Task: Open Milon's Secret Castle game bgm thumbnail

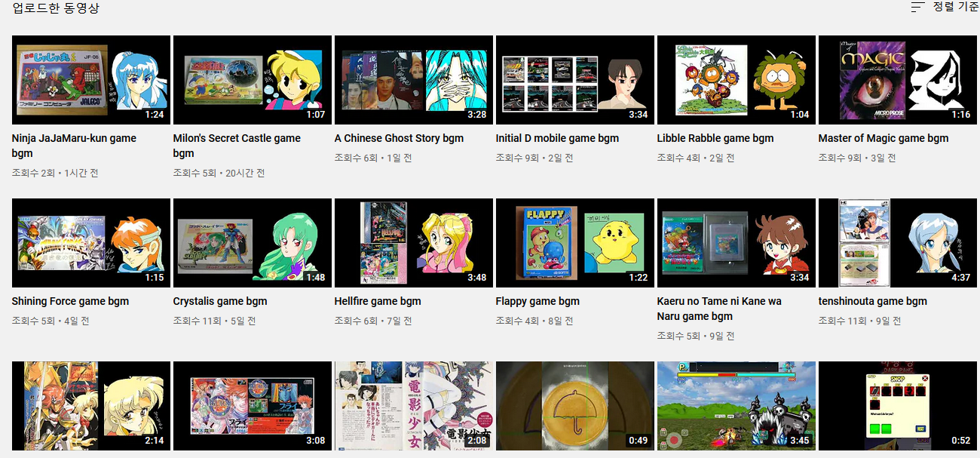Action: point(253,80)
